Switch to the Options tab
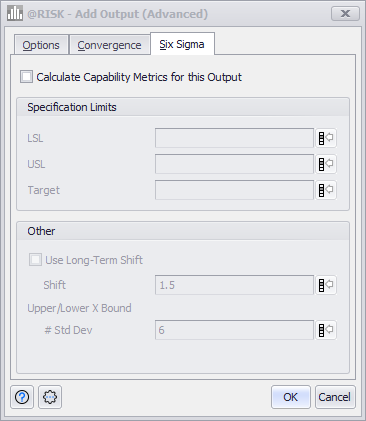 (41, 45)
